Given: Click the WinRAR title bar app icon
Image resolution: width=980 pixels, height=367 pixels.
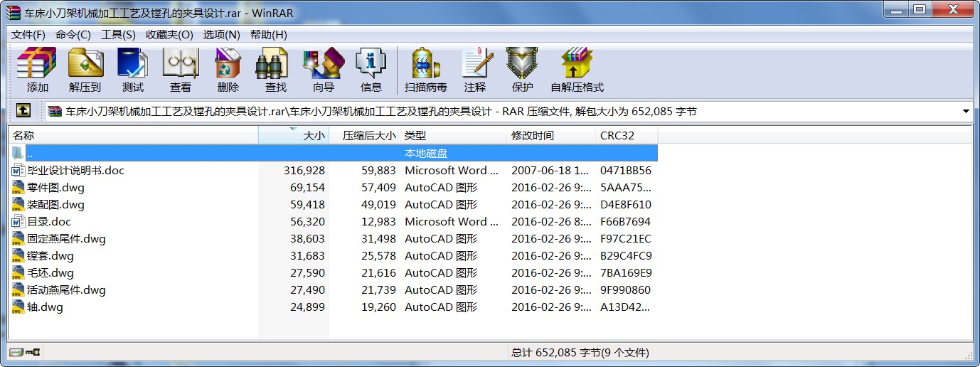Looking at the screenshot, I should (14, 12).
